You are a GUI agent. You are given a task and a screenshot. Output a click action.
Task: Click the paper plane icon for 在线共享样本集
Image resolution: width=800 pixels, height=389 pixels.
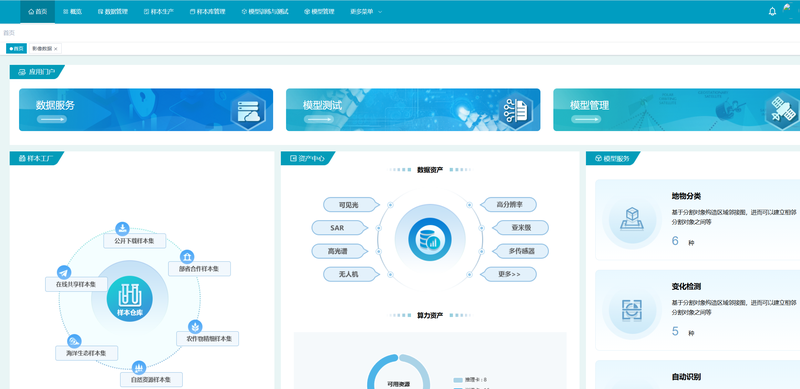[x=64, y=272]
